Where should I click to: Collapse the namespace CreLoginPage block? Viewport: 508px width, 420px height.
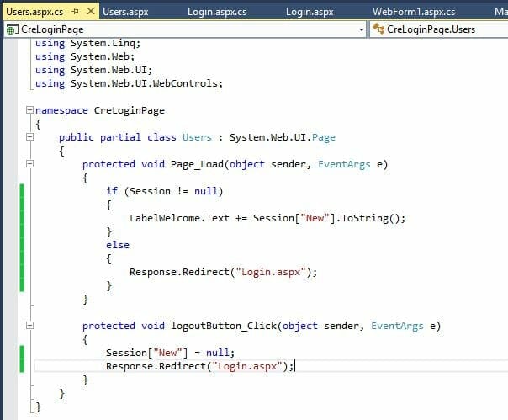tap(29, 110)
